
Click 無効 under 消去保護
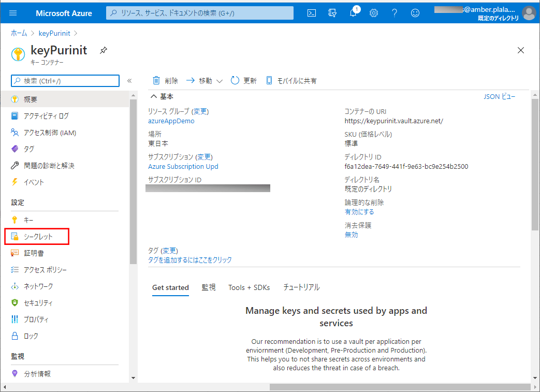point(351,235)
